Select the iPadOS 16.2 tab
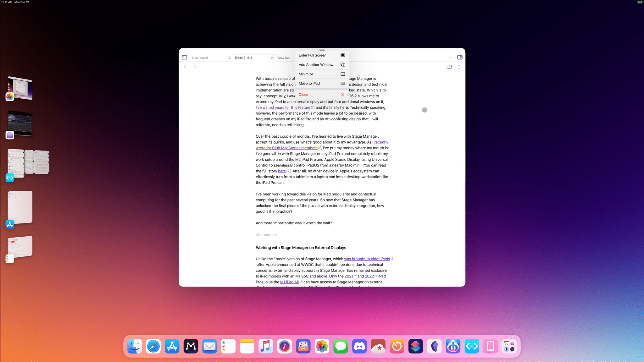Image resolution: width=644 pixels, height=362 pixels. [x=243, y=58]
